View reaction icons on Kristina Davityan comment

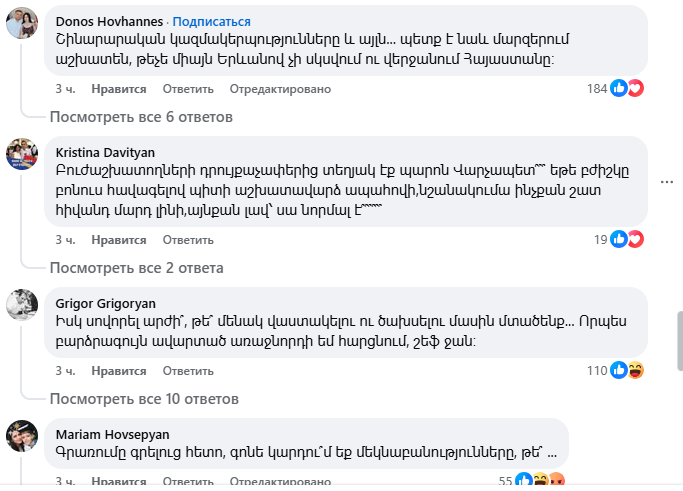[627, 239]
